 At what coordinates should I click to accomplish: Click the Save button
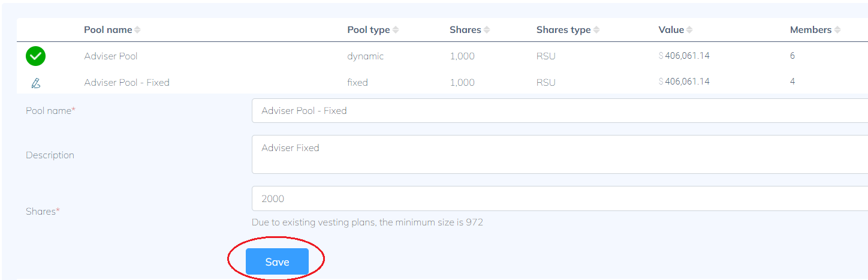click(x=277, y=262)
